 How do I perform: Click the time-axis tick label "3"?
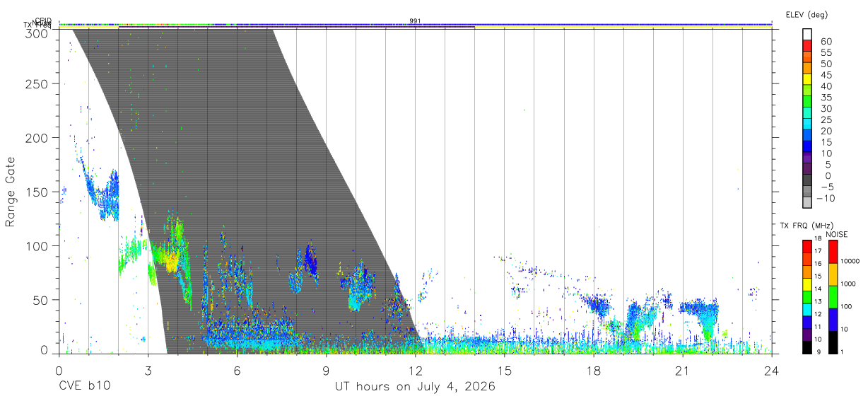[148, 371]
